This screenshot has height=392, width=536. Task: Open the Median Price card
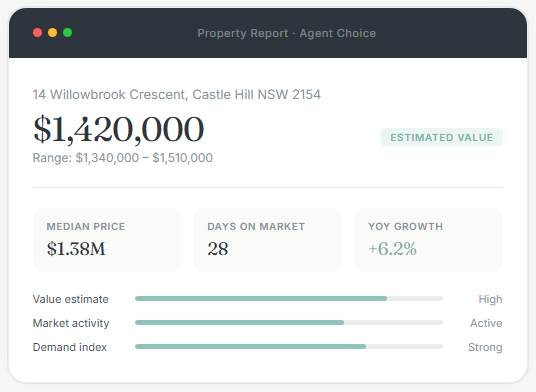(x=107, y=240)
